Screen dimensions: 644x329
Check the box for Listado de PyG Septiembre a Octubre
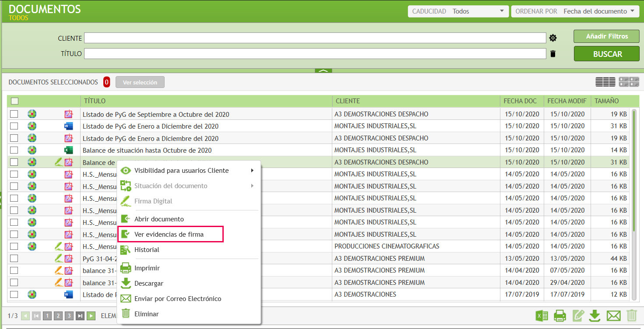click(14, 114)
